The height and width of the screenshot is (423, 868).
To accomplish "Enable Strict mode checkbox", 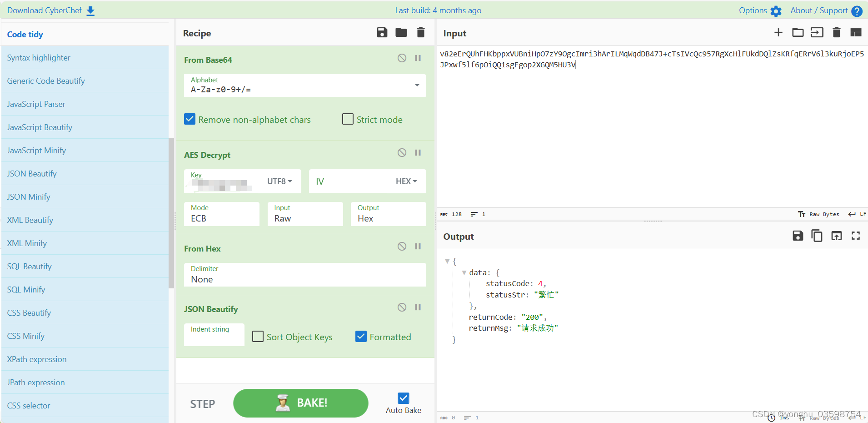I will point(348,119).
